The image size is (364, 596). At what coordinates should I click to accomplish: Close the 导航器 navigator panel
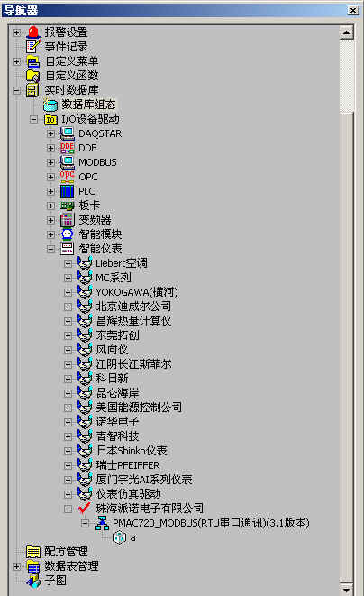click(x=353, y=10)
